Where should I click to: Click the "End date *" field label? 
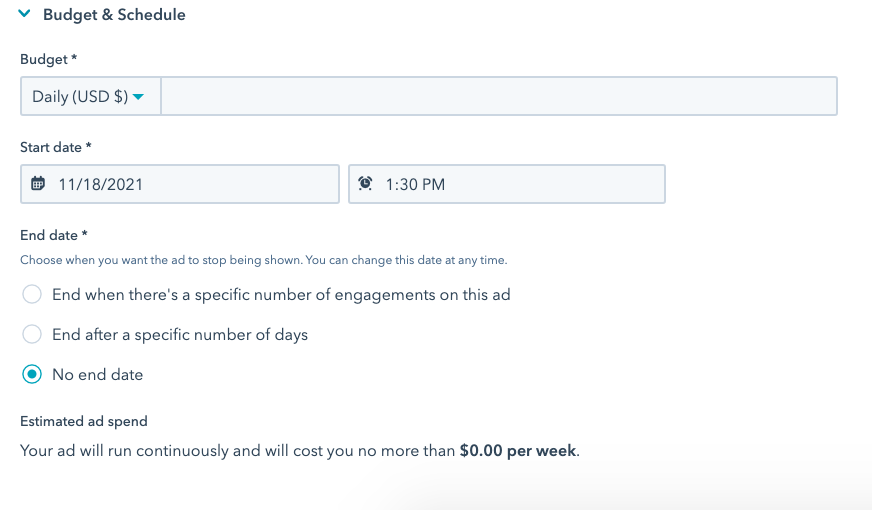pos(54,236)
